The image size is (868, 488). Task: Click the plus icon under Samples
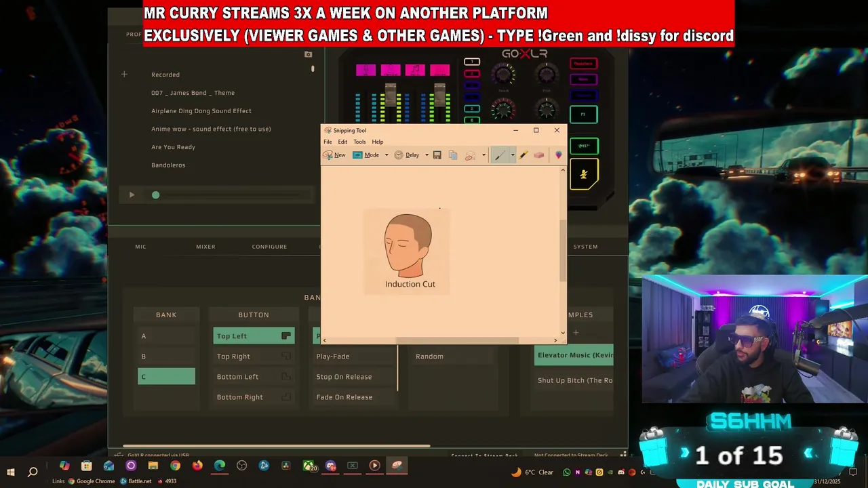(576, 333)
